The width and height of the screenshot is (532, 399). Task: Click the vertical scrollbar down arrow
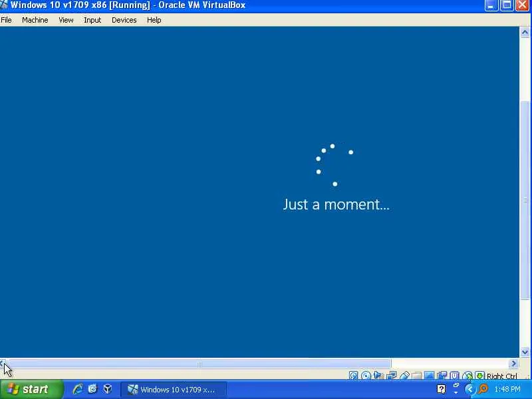[525, 352]
